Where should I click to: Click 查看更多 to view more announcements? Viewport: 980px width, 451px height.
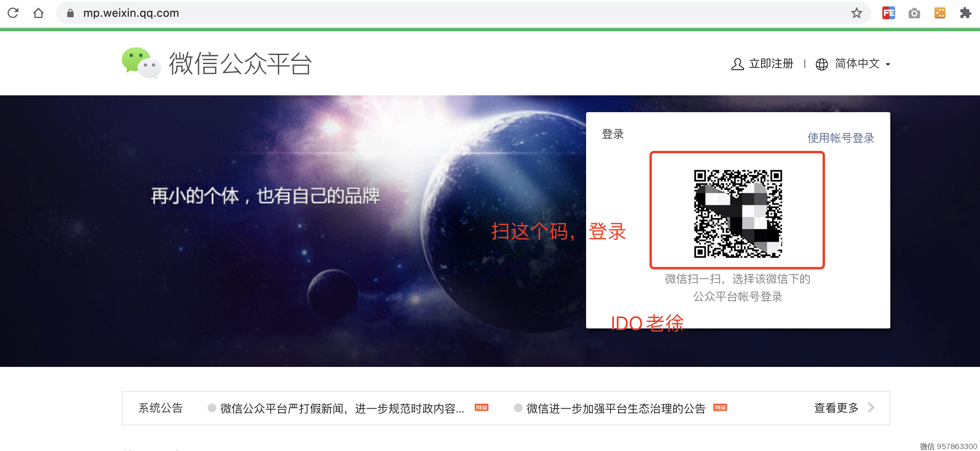click(x=836, y=408)
